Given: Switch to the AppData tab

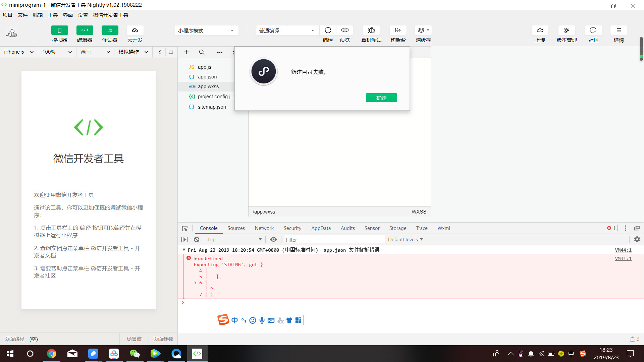Looking at the screenshot, I should pos(321,228).
